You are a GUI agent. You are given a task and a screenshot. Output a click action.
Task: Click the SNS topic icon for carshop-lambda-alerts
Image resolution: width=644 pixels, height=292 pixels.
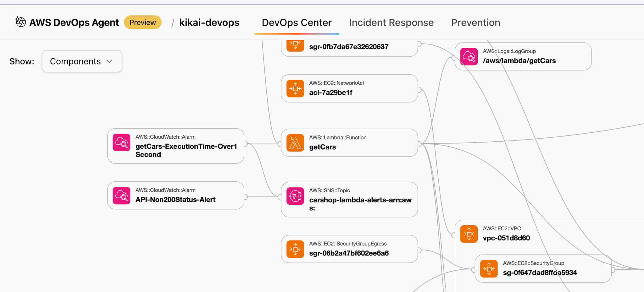coord(295,196)
